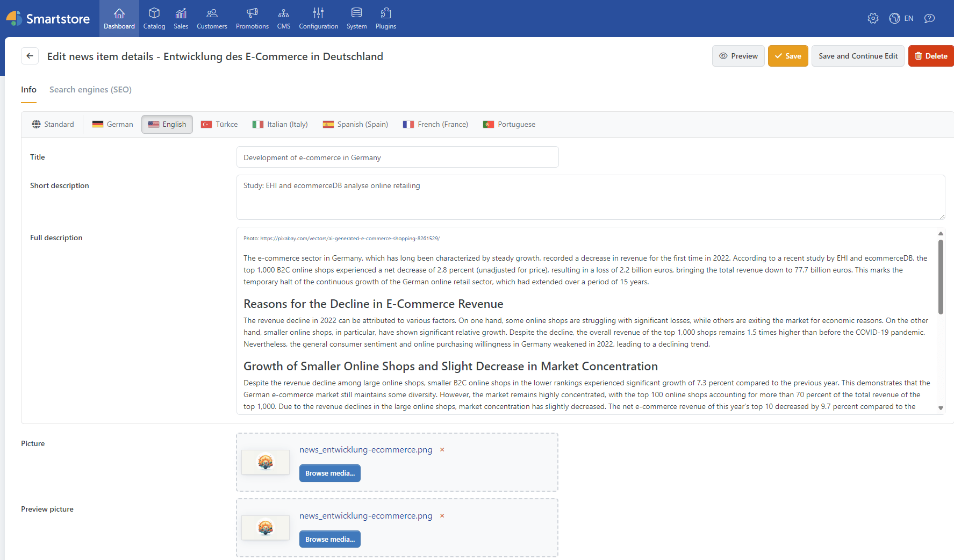
Task: Click the back arrow button
Action: click(30, 56)
